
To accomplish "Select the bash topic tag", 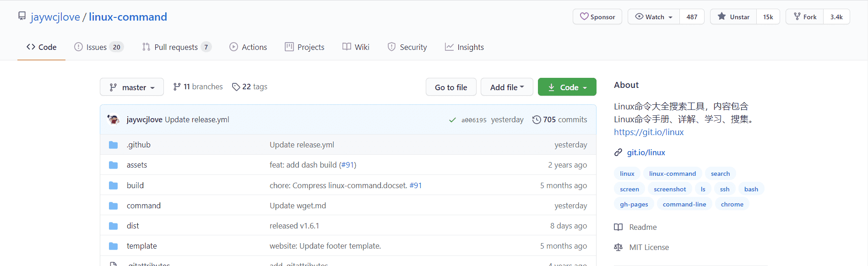I will pyautogui.click(x=751, y=189).
